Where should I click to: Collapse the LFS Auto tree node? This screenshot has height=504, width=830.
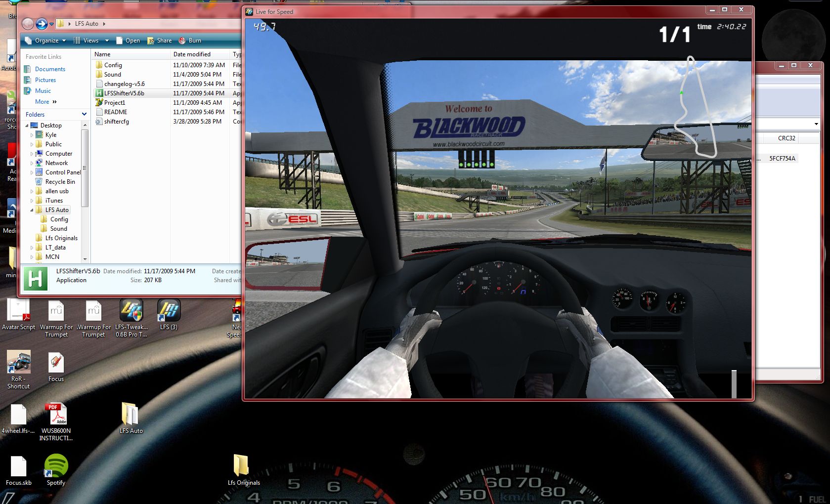coord(32,210)
